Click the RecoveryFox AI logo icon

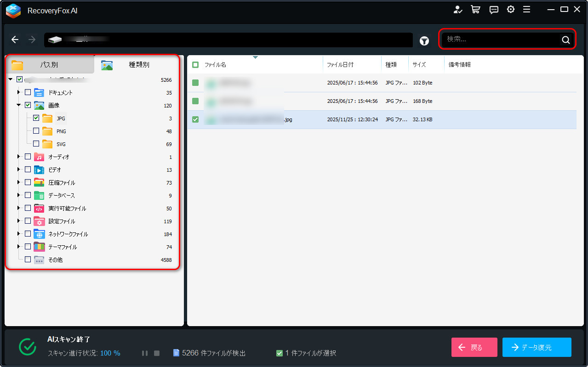coord(13,11)
